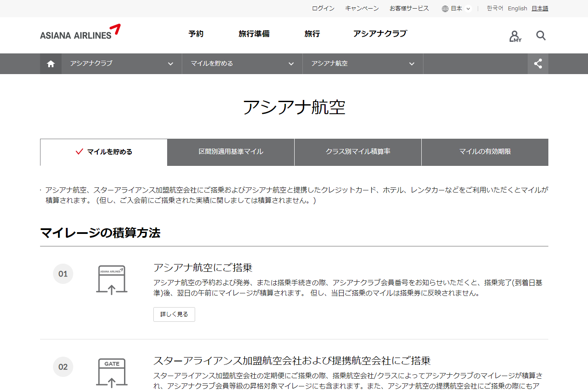Expand the マイルを貯める breadcrumb dropdown

tap(243, 64)
